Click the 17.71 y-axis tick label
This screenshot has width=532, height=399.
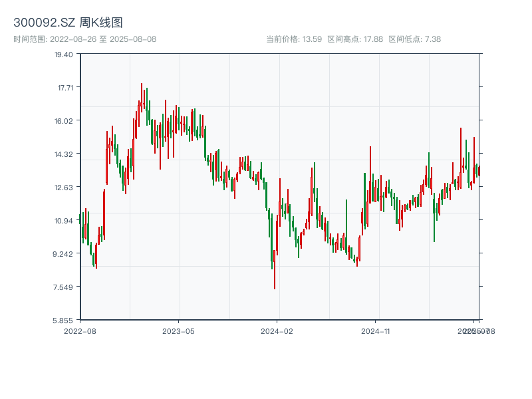64,87
